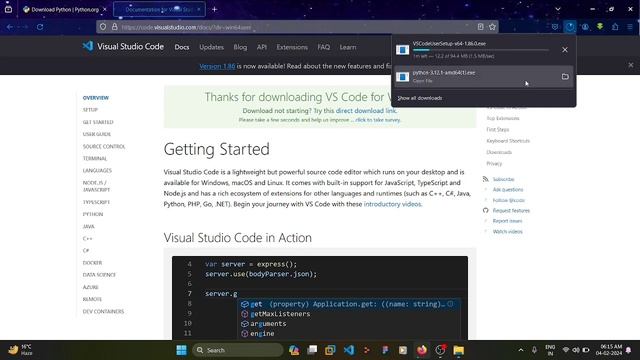Open the Updates page

(x=211, y=47)
